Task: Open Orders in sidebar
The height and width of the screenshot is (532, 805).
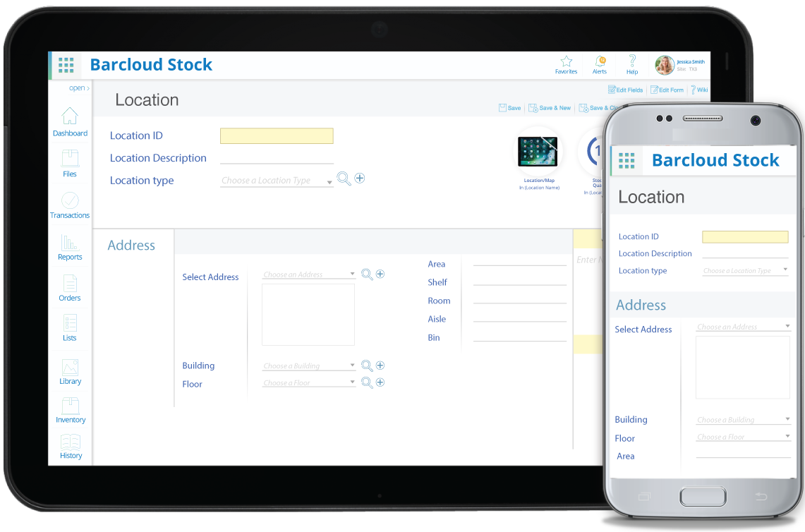Action: coord(70,288)
